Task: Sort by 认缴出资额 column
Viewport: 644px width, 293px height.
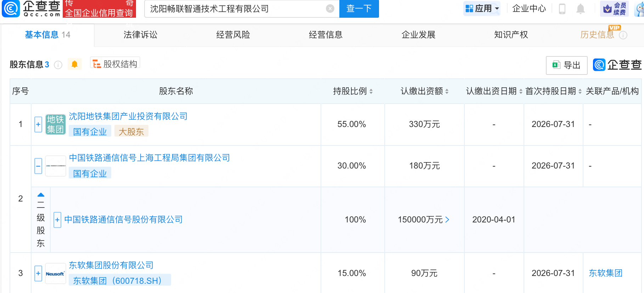Action: click(x=447, y=92)
